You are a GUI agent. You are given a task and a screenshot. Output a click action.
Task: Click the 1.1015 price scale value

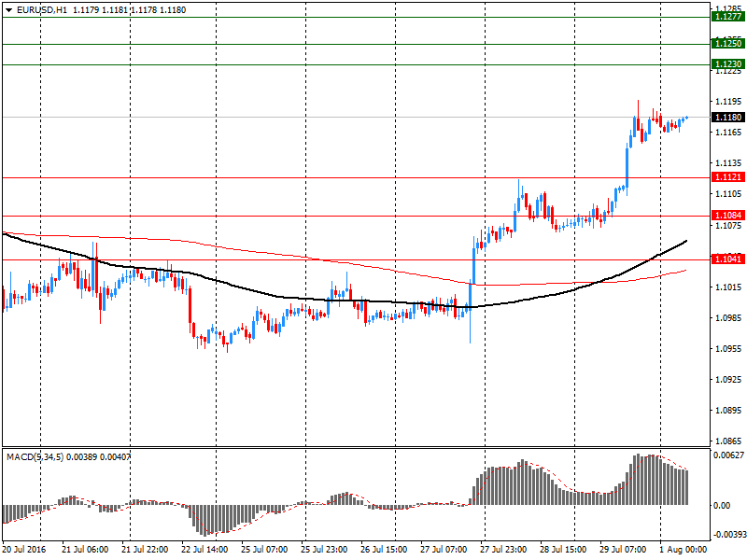728,287
